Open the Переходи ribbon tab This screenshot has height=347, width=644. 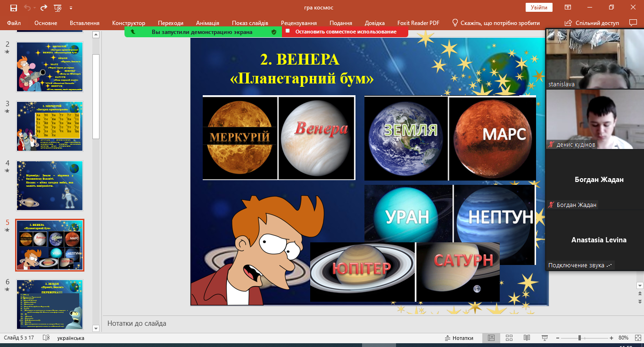[x=171, y=23]
